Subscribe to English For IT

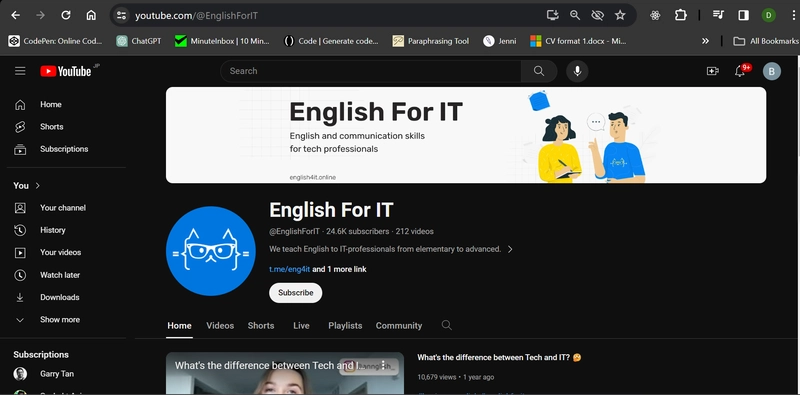(x=295, y=293)
